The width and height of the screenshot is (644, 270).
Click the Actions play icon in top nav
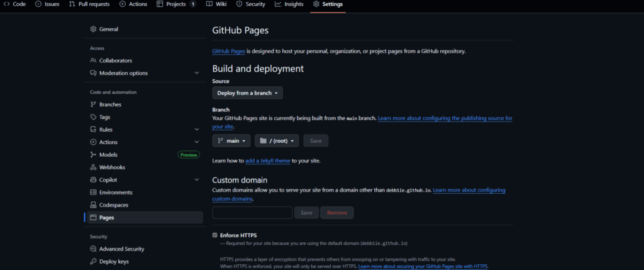123,4
